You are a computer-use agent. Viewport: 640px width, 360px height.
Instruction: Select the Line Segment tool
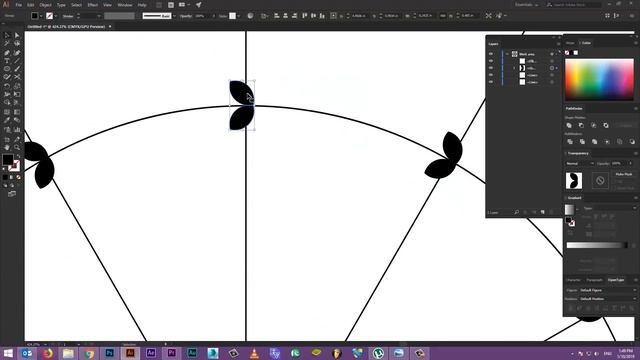click(17, 61)
